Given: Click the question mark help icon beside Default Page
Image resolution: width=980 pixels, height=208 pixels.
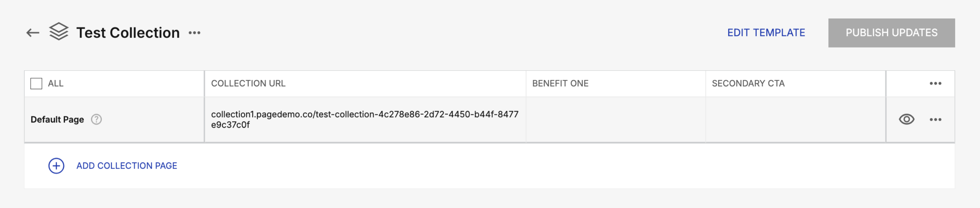Looking at the screenshot, I should 96,119.
